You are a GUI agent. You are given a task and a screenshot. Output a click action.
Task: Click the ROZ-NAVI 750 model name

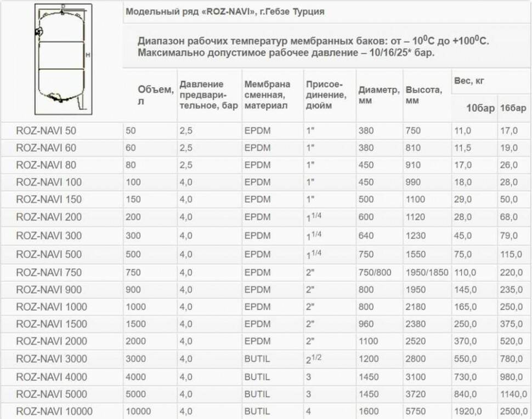point(49,273)
